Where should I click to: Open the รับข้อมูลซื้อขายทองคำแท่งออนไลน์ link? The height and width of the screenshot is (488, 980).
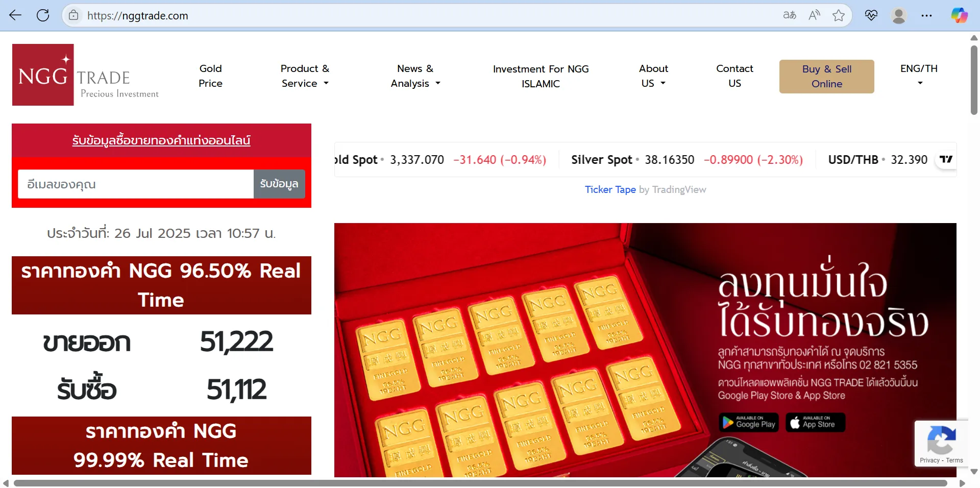(x=161, y=140)
